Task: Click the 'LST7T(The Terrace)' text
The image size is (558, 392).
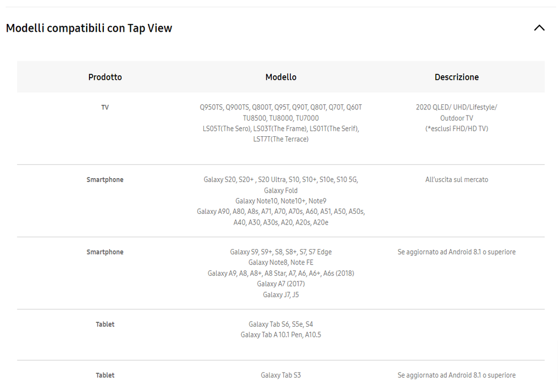Action: coord(281,139)
